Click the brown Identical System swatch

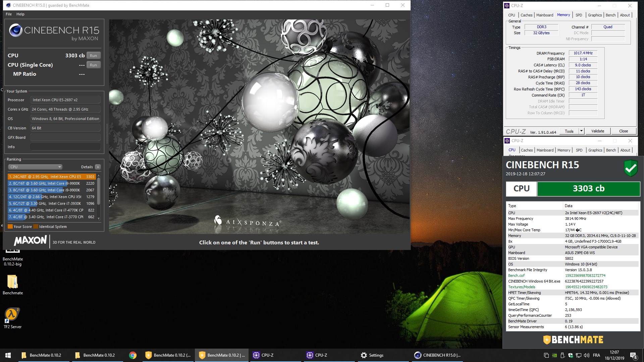[36, 227]
